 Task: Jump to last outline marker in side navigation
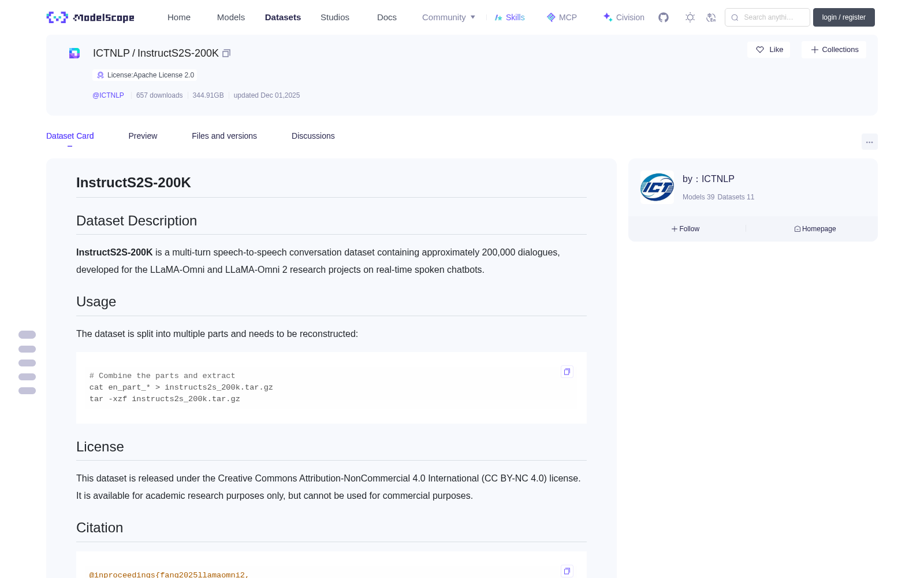point(27,391)
